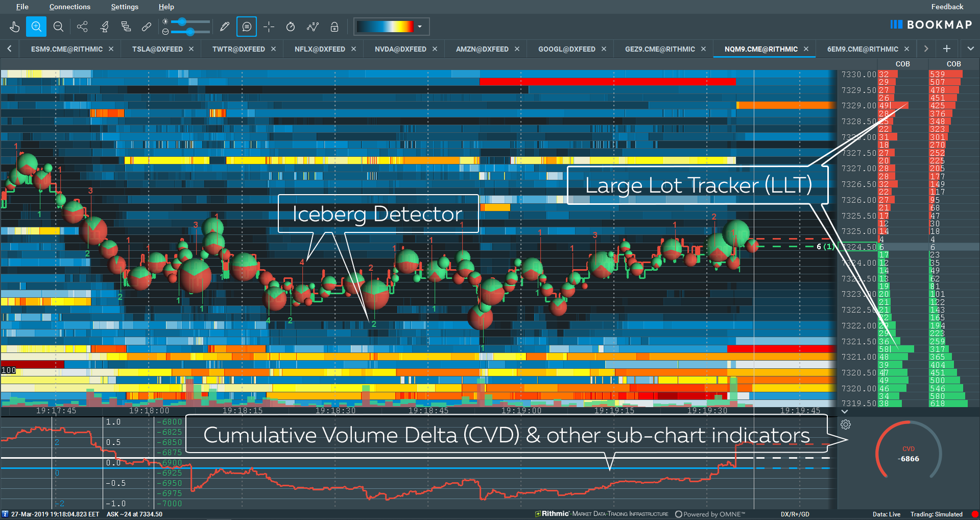Select the pencil drawing tool
Image resolution: width=980 pixels, height=520 pixels.
click(224, 27)
